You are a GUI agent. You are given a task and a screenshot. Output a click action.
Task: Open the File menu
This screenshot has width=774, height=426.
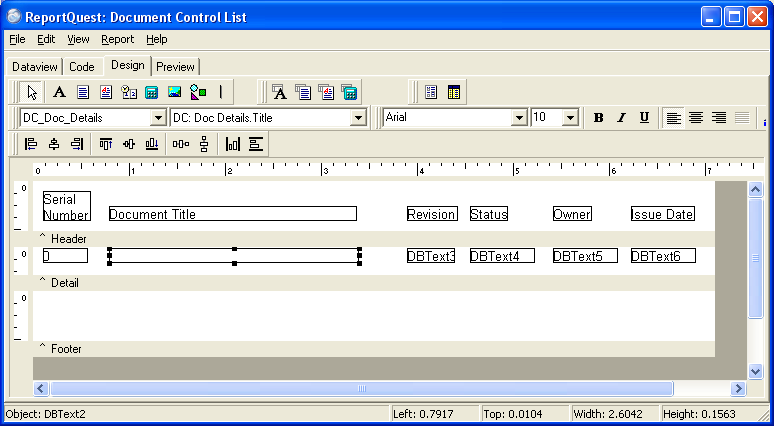click(x=17, y=39)
